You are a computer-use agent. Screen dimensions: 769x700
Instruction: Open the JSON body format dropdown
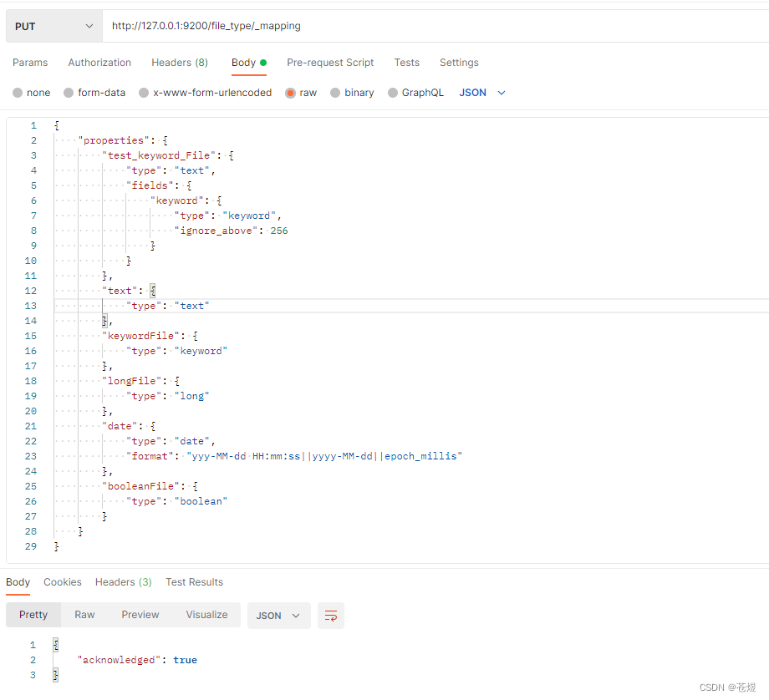[481, 93]
